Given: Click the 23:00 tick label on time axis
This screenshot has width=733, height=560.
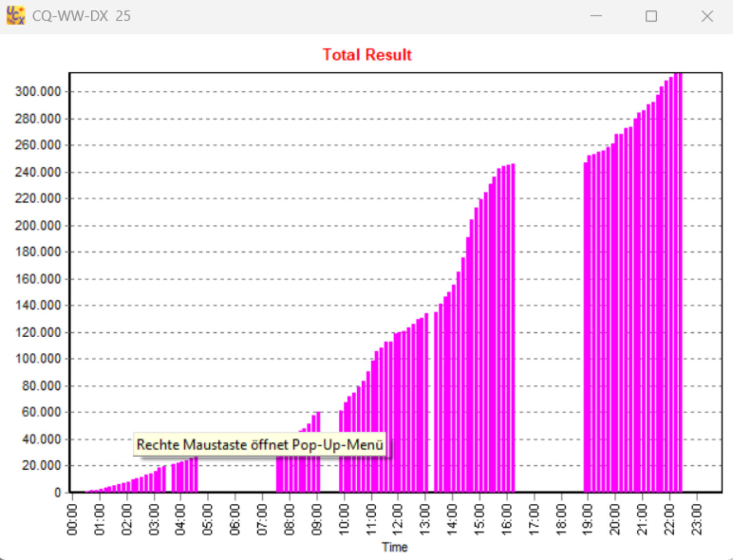Looking at the screenshot, I should 697,519.
